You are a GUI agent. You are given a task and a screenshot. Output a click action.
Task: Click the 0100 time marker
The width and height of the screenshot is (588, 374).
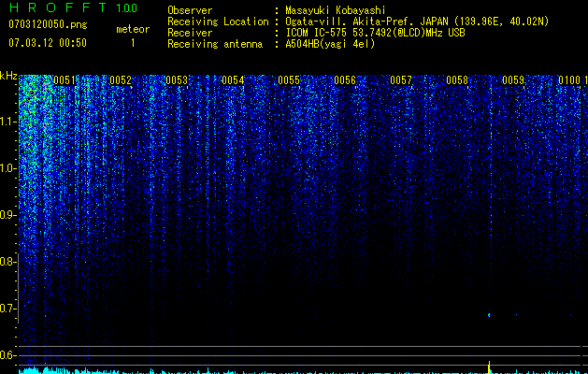569,80
